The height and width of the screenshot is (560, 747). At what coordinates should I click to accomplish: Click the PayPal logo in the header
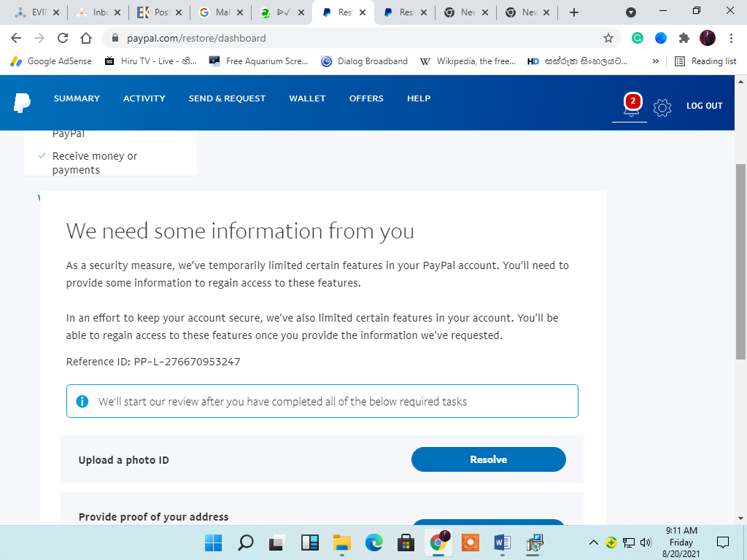pyautogui.click(x=22, y=103)
